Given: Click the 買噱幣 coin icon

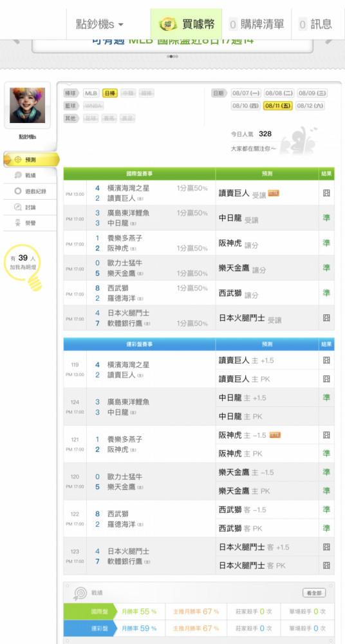Looking at the screenshot, I should (x=167, y=24).
